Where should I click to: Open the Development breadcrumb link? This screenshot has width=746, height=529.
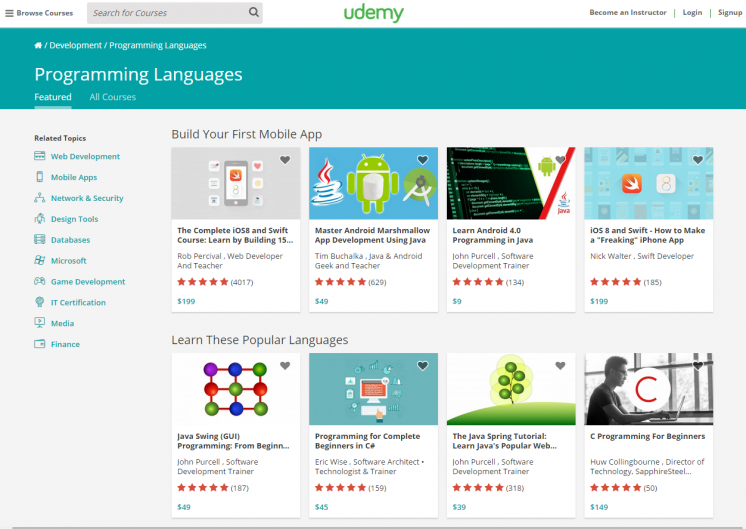coord(75,45)
